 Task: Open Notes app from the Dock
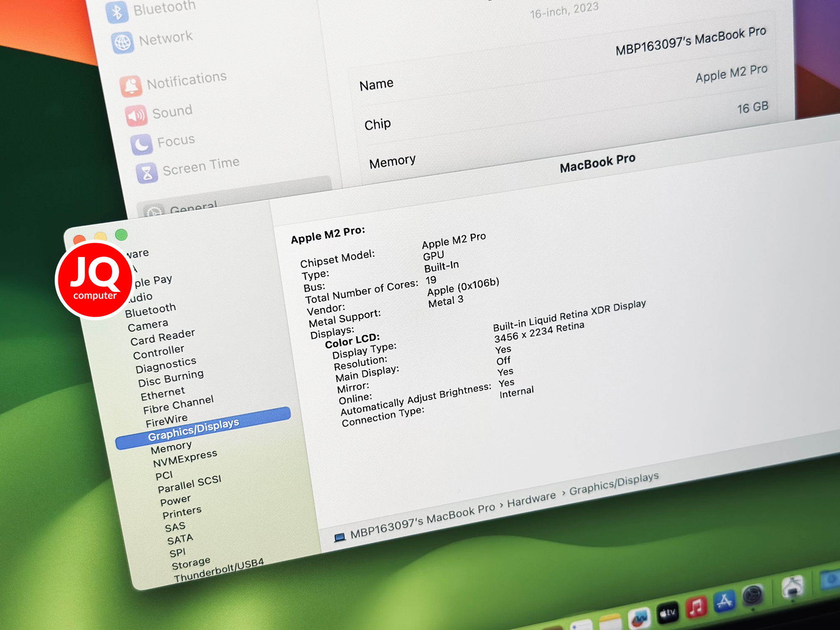coord(611,622)
